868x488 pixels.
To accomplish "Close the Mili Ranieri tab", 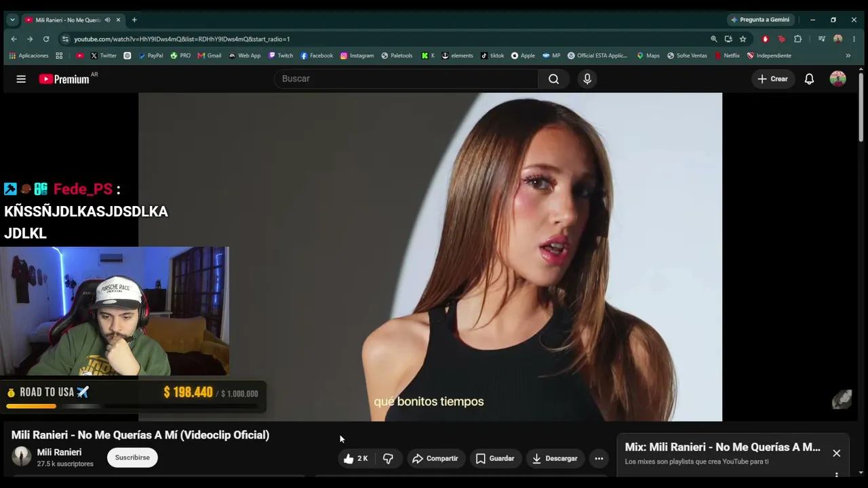I will point(118,20).
